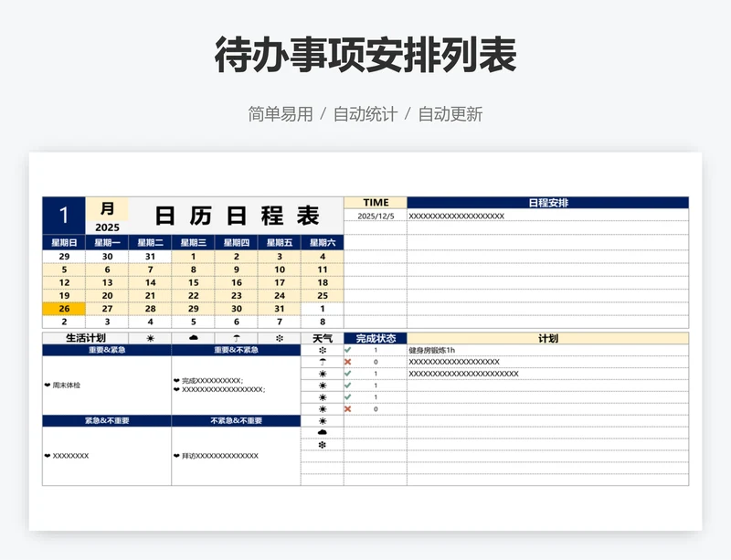Click the snowflake icon in the 生活计划 header row
The height and width of the screenshot is (560, 731).
(280, 339)
